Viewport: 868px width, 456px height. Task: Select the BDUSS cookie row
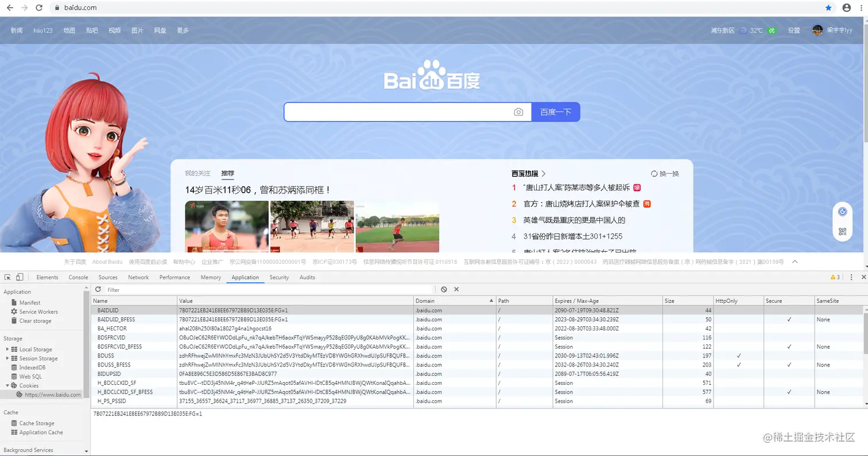click(x=477, y=356)
